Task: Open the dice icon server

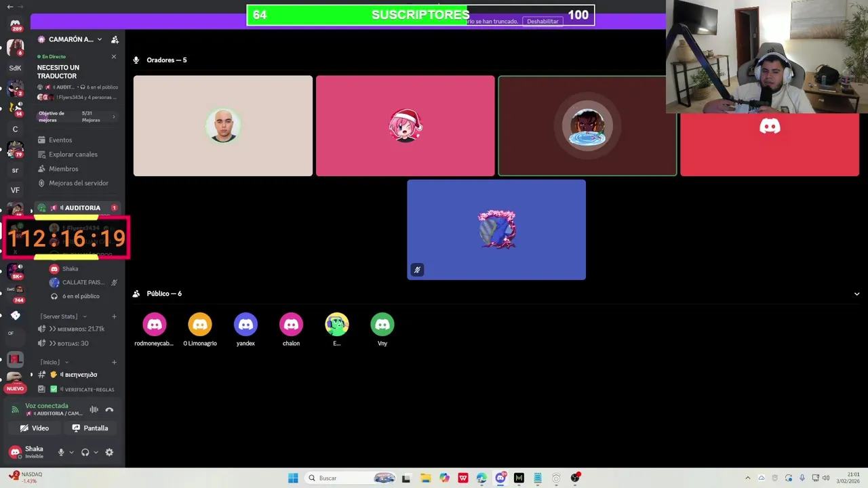Action: click(15, 315)
